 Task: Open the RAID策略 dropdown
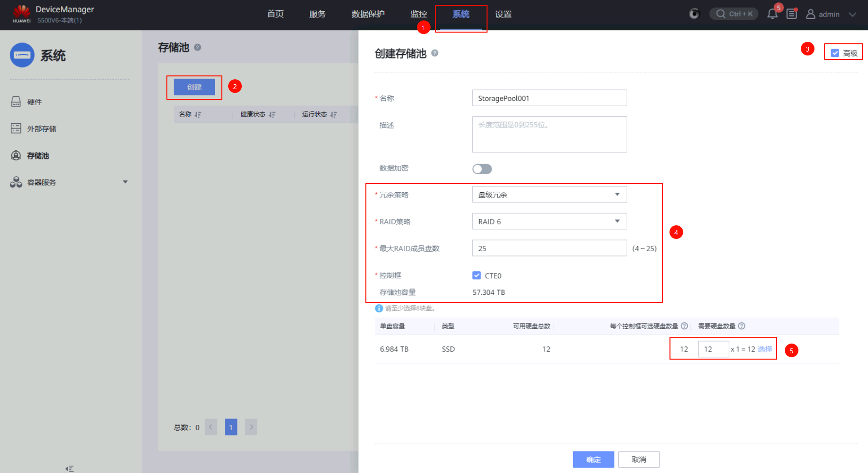[549, 221]
